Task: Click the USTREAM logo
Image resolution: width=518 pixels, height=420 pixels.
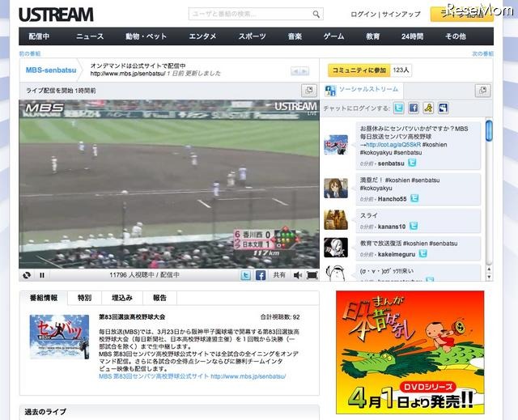Action: point(56,15)
